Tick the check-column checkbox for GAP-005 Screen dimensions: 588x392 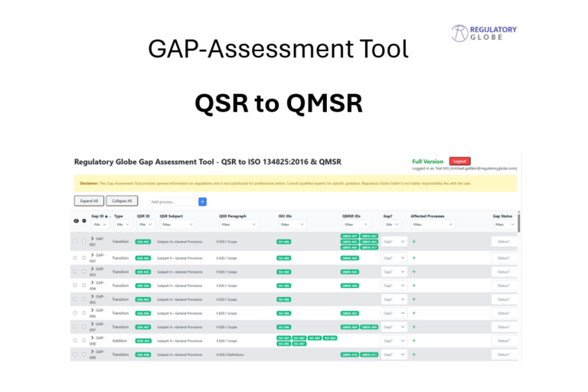pyautogui.click(x=83, y=299)
